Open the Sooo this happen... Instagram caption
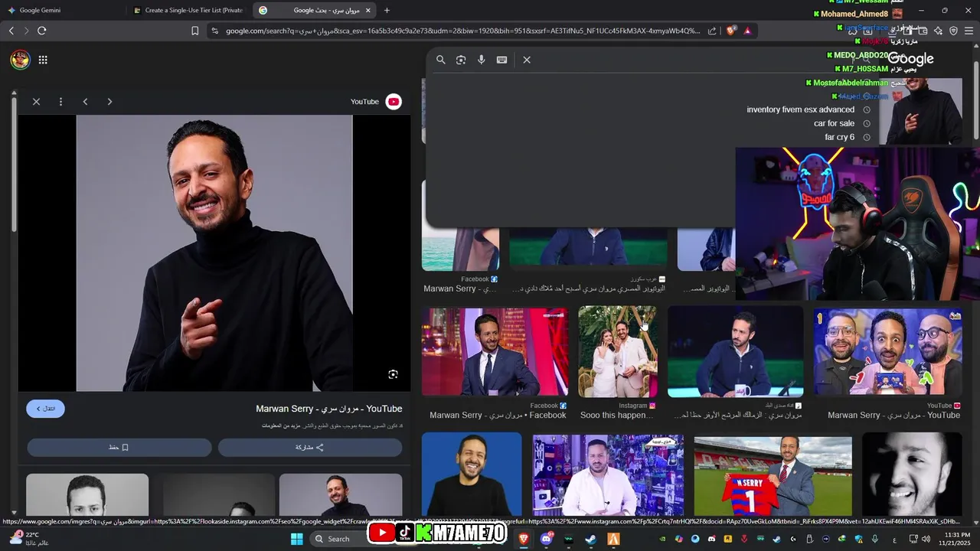 click(x=617, y=415)
